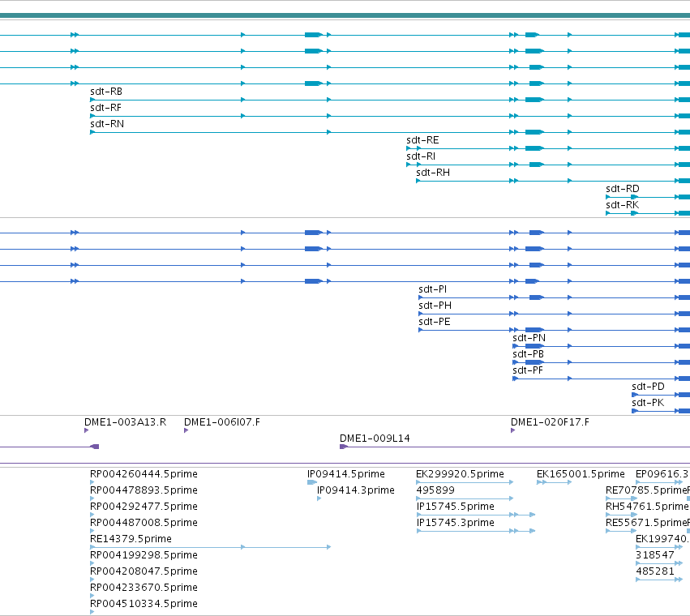Click the IP15745.5prime EST label

pos(456,507)
